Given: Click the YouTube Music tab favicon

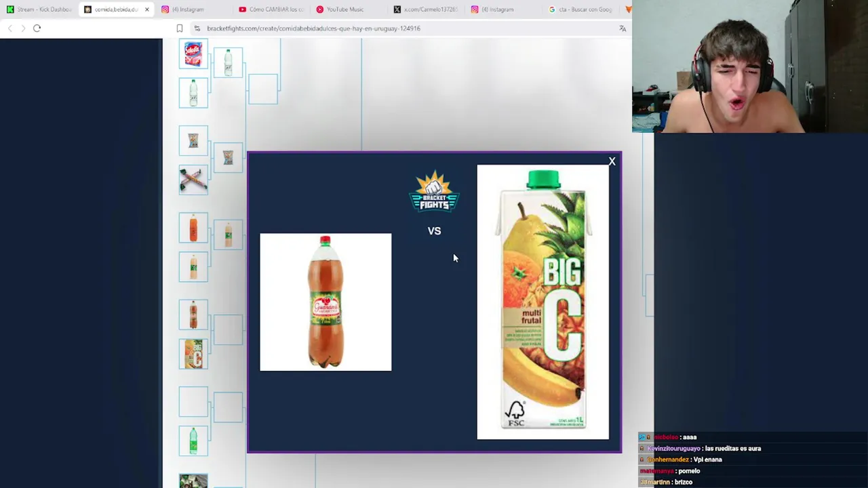Looking at the screenshot, I should click(319, 9).
